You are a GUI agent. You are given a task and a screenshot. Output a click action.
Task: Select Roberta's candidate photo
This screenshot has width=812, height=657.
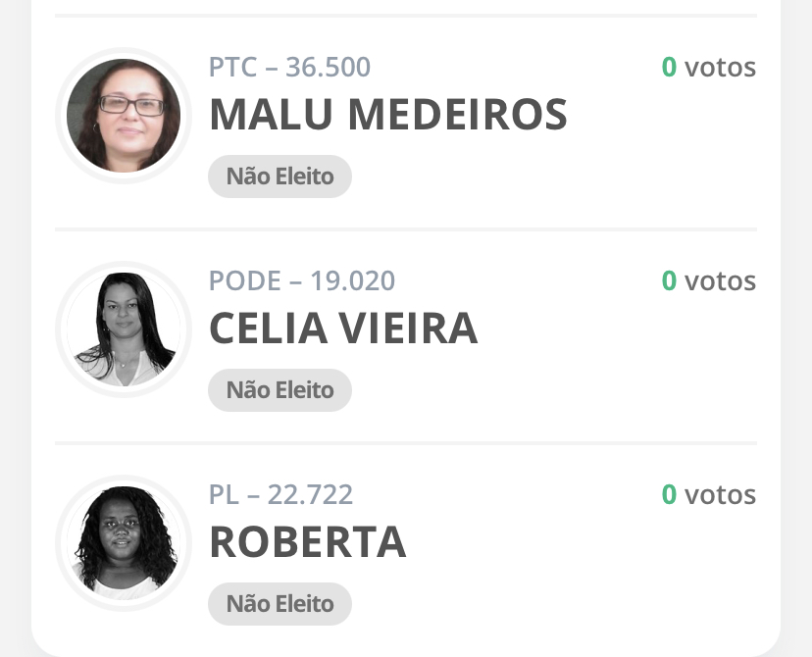pos(124,541)
